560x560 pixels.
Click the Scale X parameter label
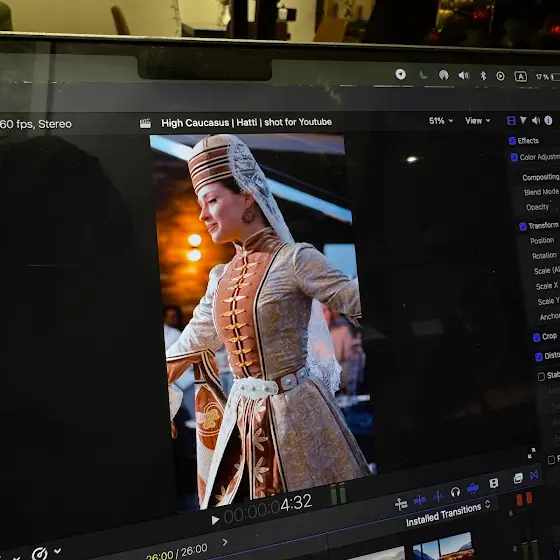pyautogui.click(x=547, y=286)
